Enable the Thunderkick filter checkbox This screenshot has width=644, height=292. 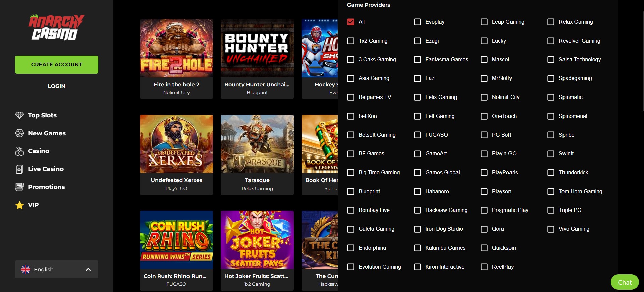(551, 172)
